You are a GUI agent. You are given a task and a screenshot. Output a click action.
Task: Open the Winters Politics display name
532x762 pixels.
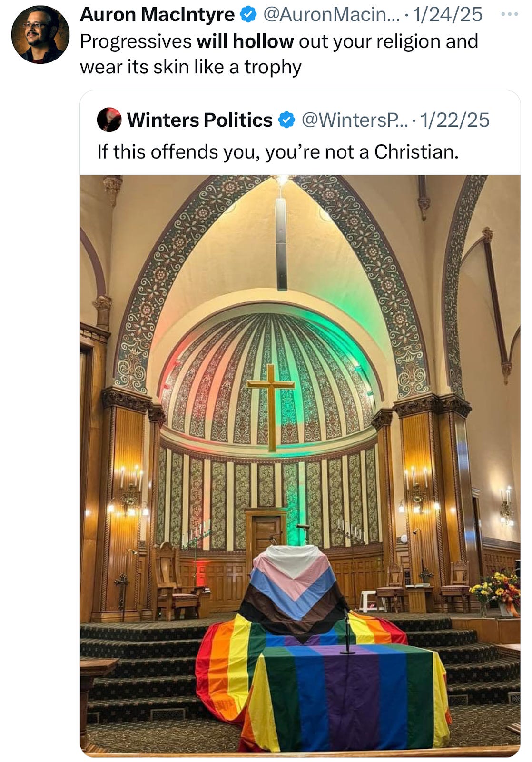(200, 120)
